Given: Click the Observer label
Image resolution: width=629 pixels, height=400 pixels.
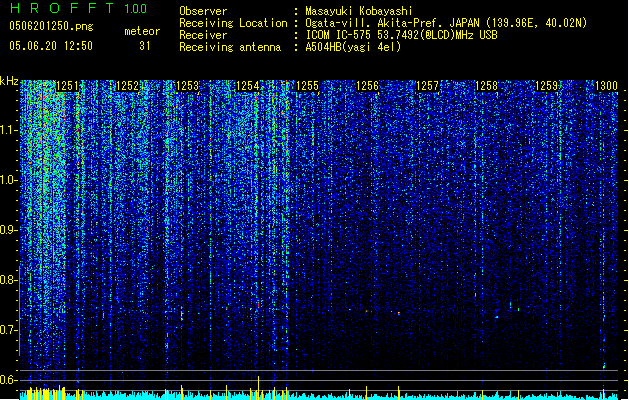Looking at the screenshot, I should 203,11.
